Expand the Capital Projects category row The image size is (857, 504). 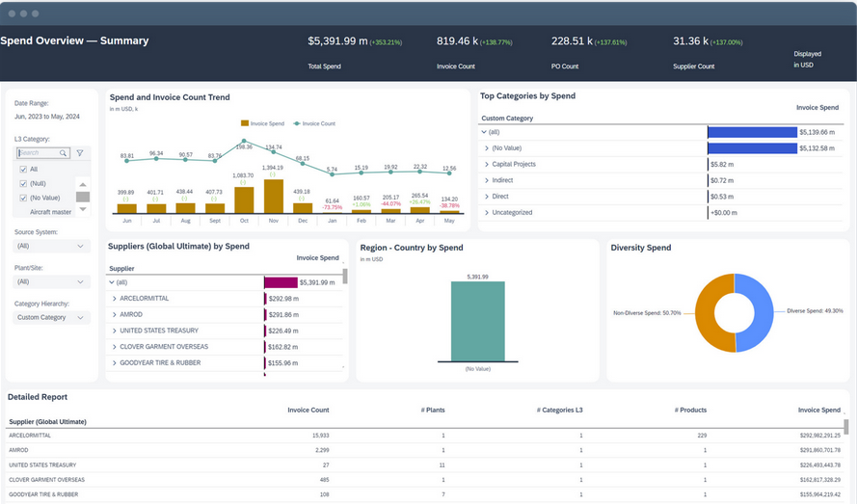click(x=487, y=165)
